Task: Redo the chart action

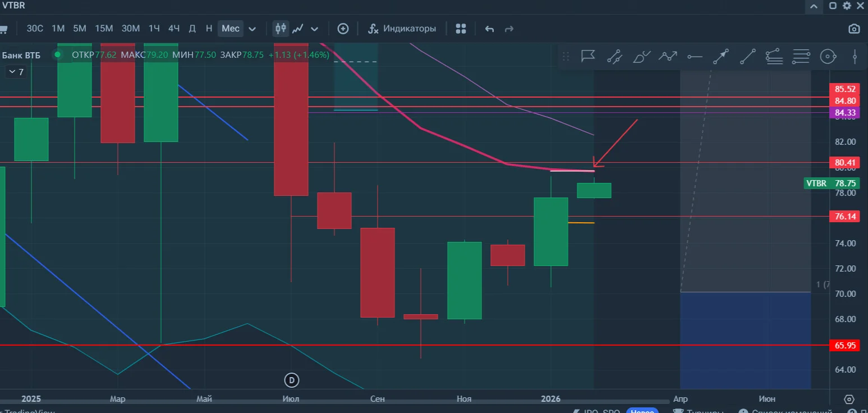Action: [x=509, y=29]
